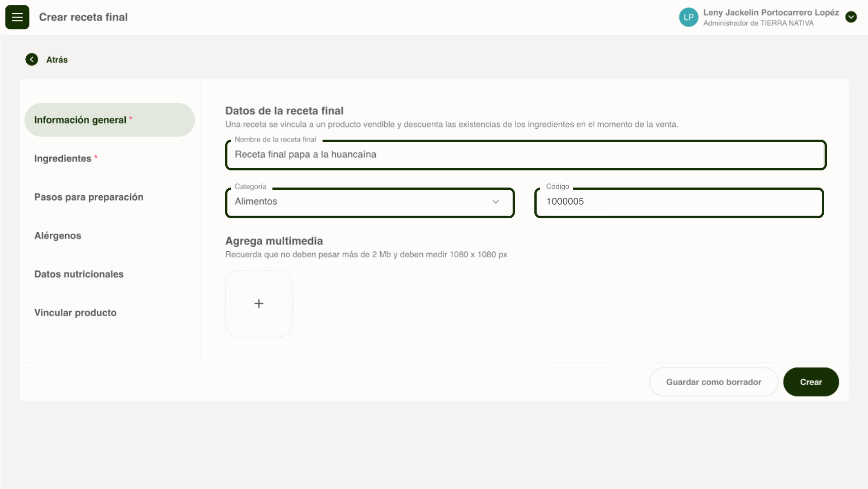The width and height of the screenshot is (868, 489).
Task: Click the Atrás link text
Action: pyautogui.click(x=57, y=60)
